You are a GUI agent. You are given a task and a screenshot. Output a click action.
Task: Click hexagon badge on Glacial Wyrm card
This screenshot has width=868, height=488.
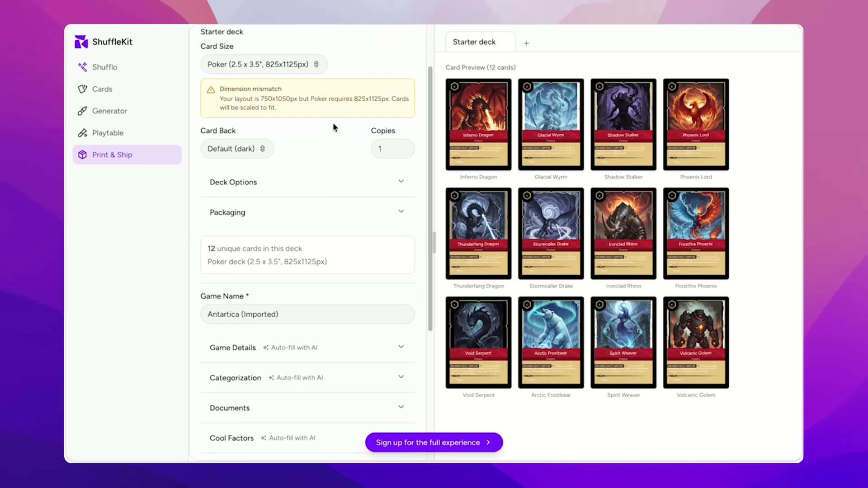click(x=527, y=86)
